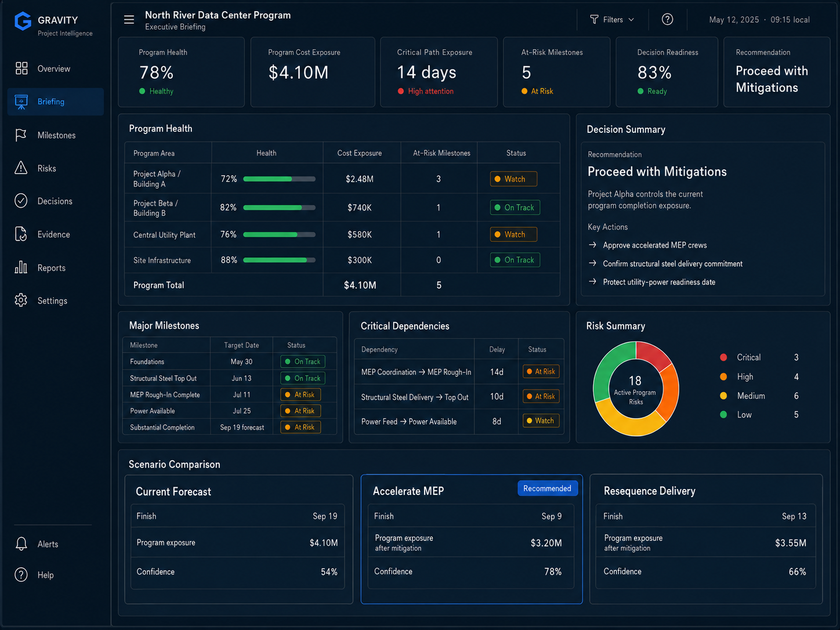
Task: Click Protect utility-power readiness date action
Action: 659,282
